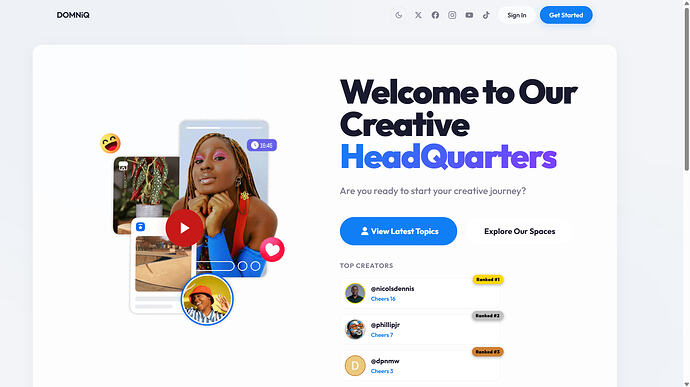690x387 pixels.
Task: Click the creative journey subtitle text
Action: pos(433,191)
